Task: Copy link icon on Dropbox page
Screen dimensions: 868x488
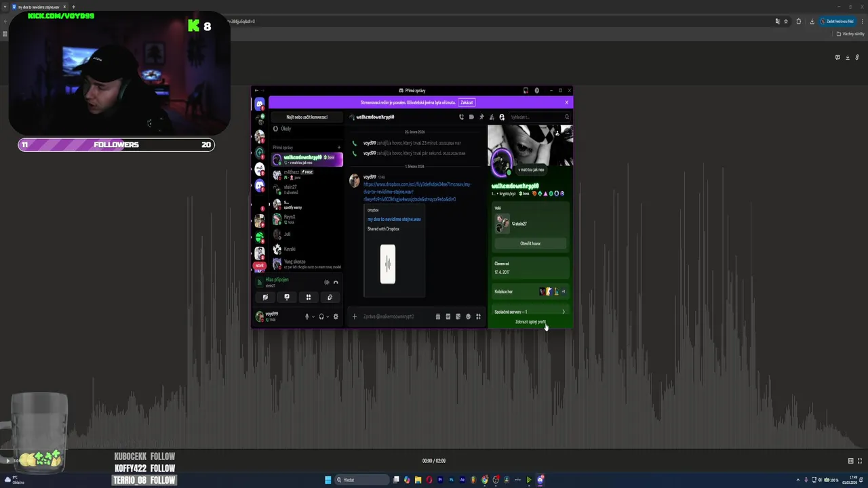Action: coord(856,58)
